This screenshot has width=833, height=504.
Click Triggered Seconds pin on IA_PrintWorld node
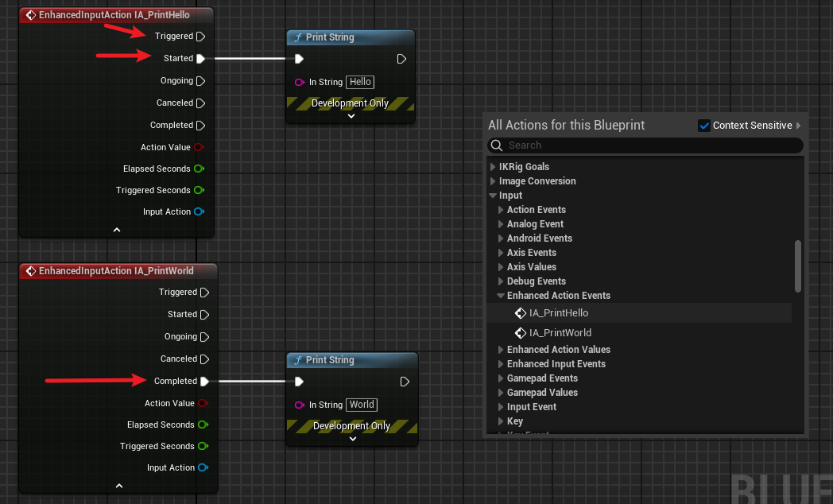coord(203,446)
